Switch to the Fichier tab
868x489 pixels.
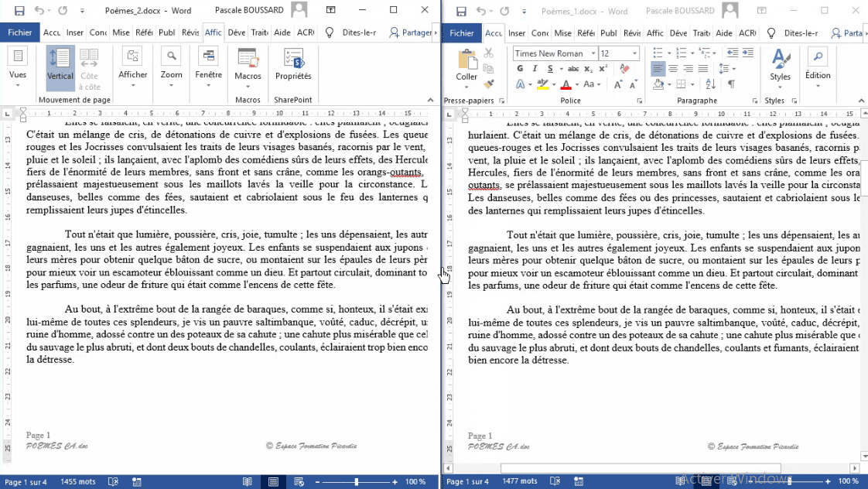coord(20,32)
